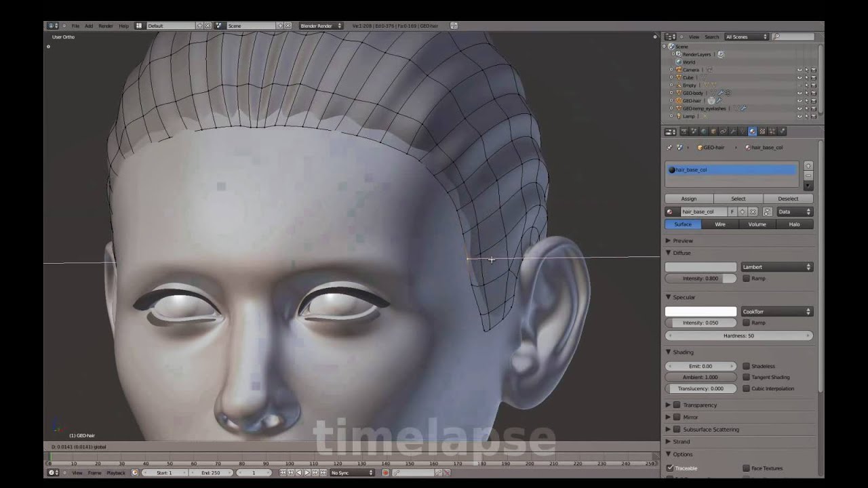Unlink the hair_base_col material with X icon
868x488 pixels.
tap(753, 211)
